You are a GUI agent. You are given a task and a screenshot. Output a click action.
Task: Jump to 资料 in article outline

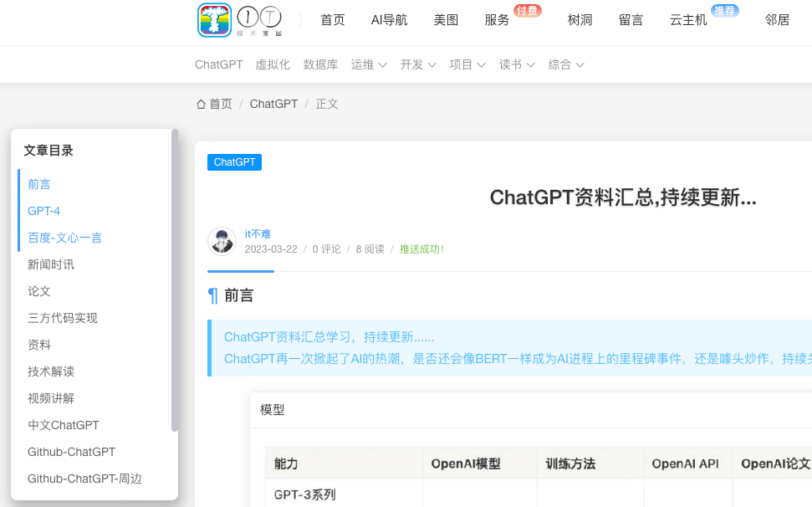point(39,345)
